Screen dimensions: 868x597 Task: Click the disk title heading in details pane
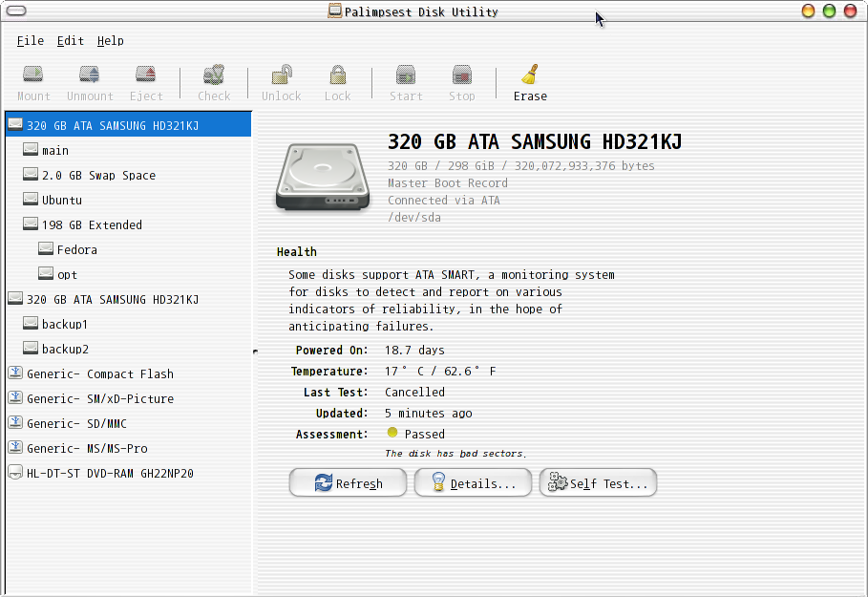coord(535,141)
